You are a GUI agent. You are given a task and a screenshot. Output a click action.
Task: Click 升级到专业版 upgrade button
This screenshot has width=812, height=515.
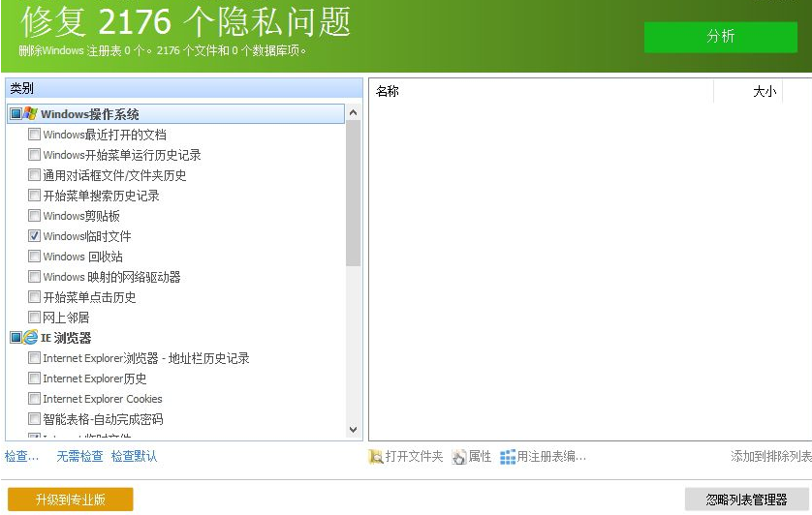click(71, 500)
